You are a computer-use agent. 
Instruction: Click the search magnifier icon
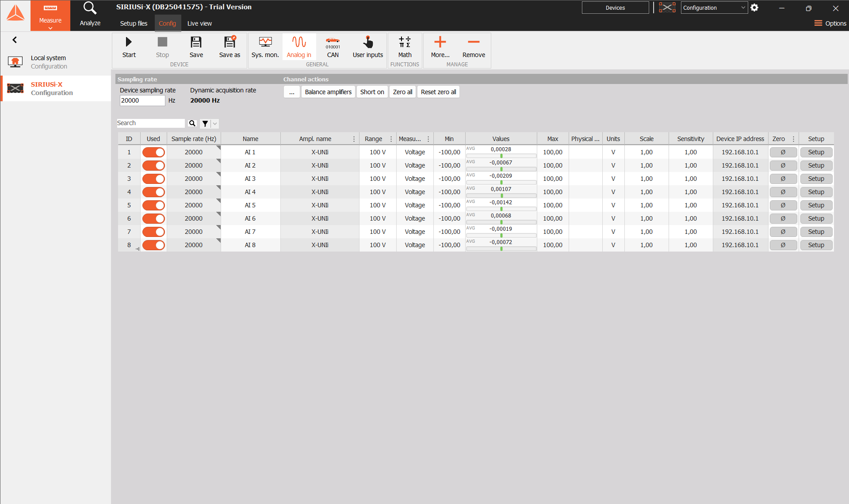pos(192,123)
